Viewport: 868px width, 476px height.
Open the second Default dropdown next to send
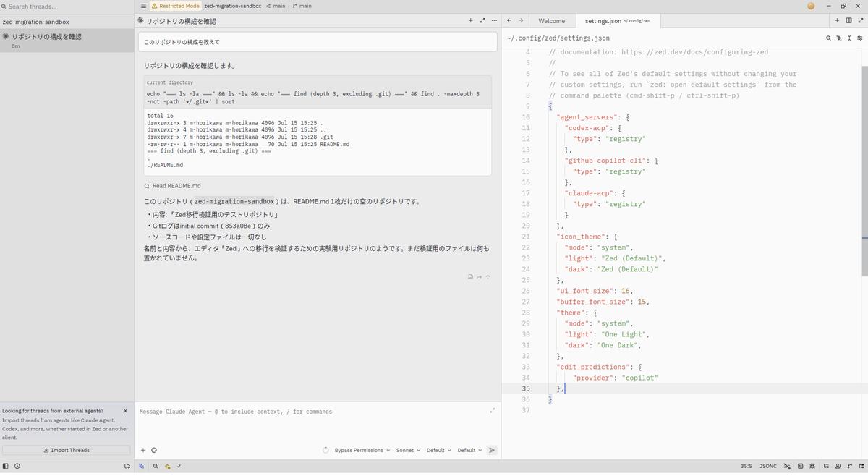469,450
